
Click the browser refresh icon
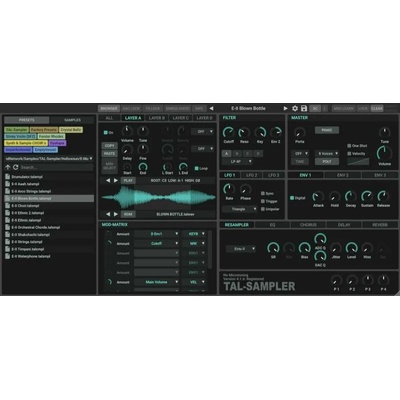tap(15, 167)
